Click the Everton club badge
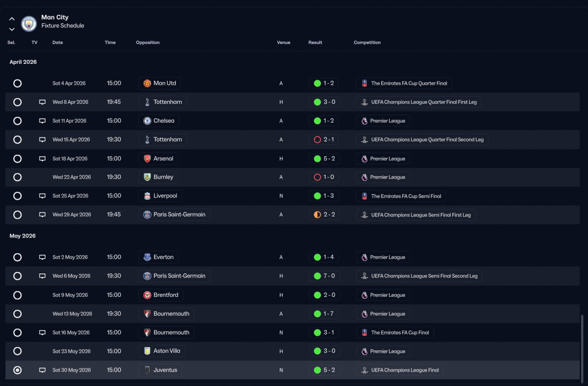Image resolution: width=588 pixels, height=386 pixels. (147, 257)
